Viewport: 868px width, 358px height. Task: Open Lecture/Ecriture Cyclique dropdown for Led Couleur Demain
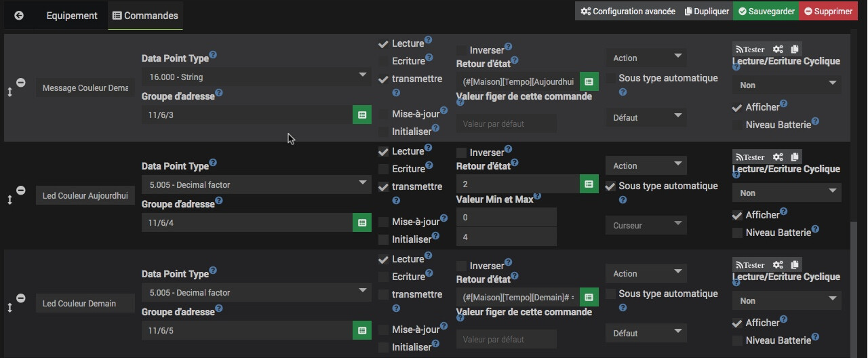787,300
